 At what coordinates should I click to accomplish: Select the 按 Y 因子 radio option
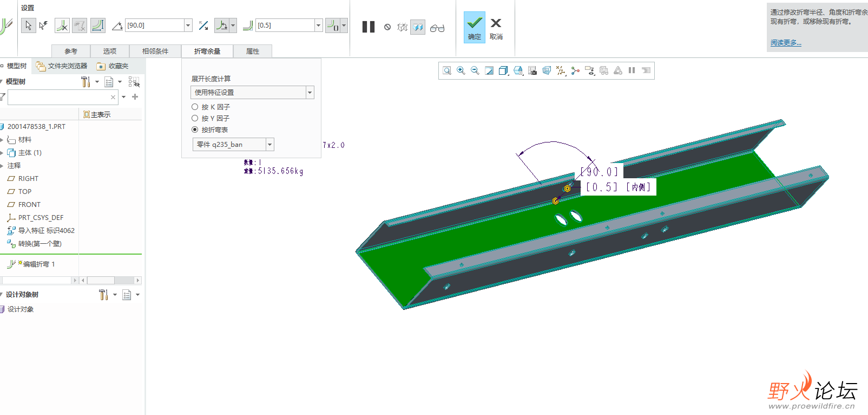[x=195, y=118]
